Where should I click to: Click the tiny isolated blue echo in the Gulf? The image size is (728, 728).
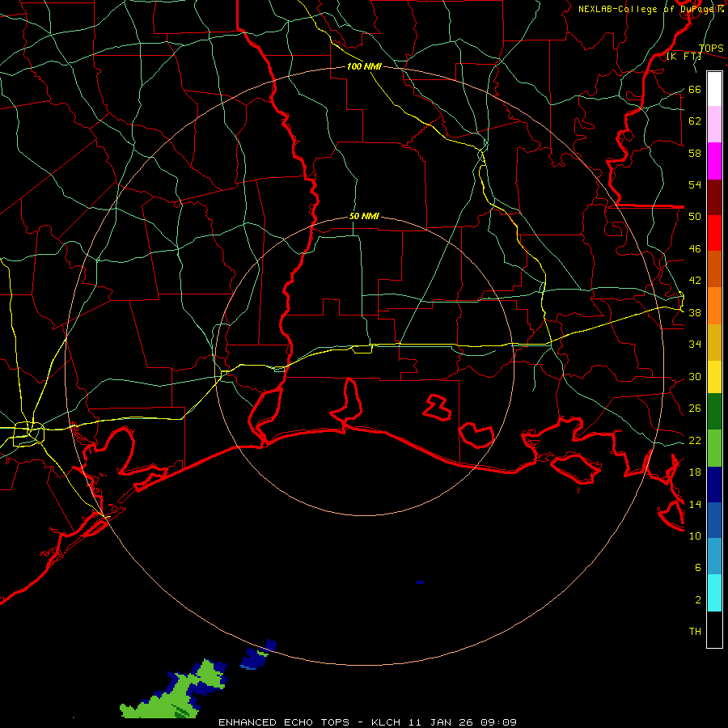coord(420,582)
